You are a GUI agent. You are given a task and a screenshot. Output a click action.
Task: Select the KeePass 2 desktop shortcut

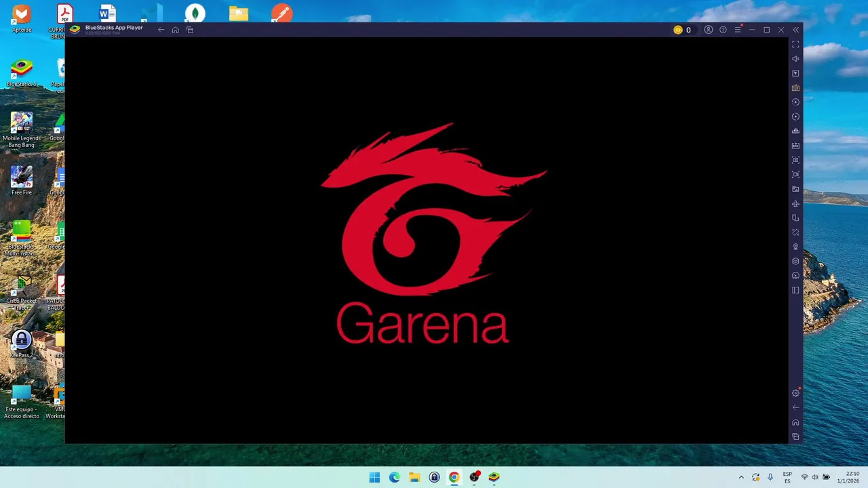(x=22, y=344)
